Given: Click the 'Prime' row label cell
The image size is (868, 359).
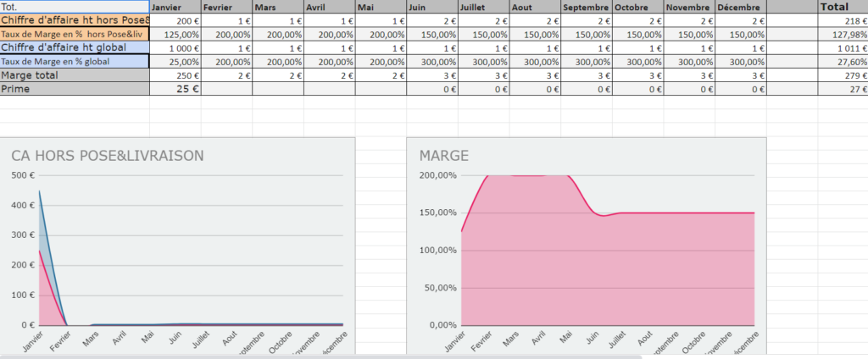Looking at the screenshot, I should tap(75, 89).
